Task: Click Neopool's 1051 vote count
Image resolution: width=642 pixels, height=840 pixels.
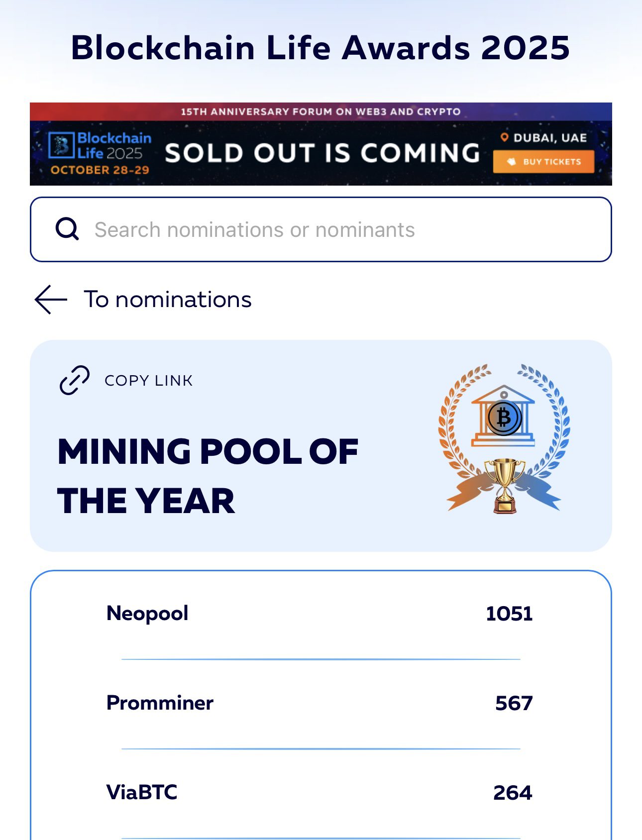Action: pyautogui.click(x=509, y=614)
